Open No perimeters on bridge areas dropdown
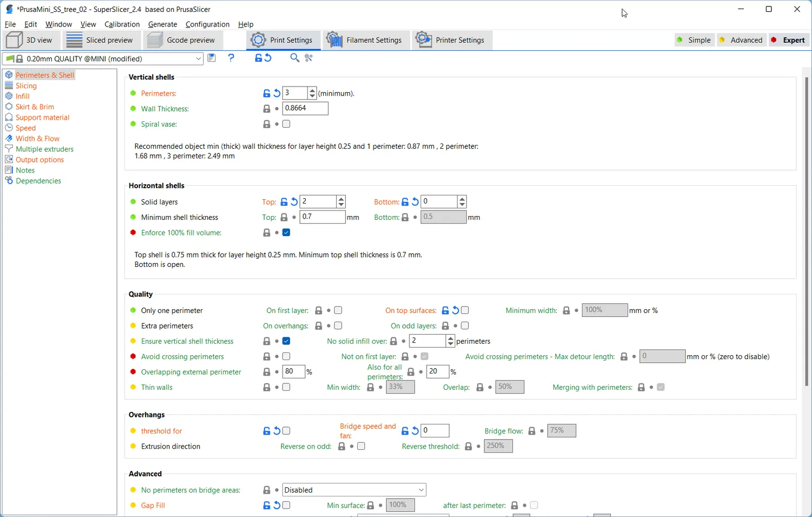Screen dimensions: 812x517 354,490
